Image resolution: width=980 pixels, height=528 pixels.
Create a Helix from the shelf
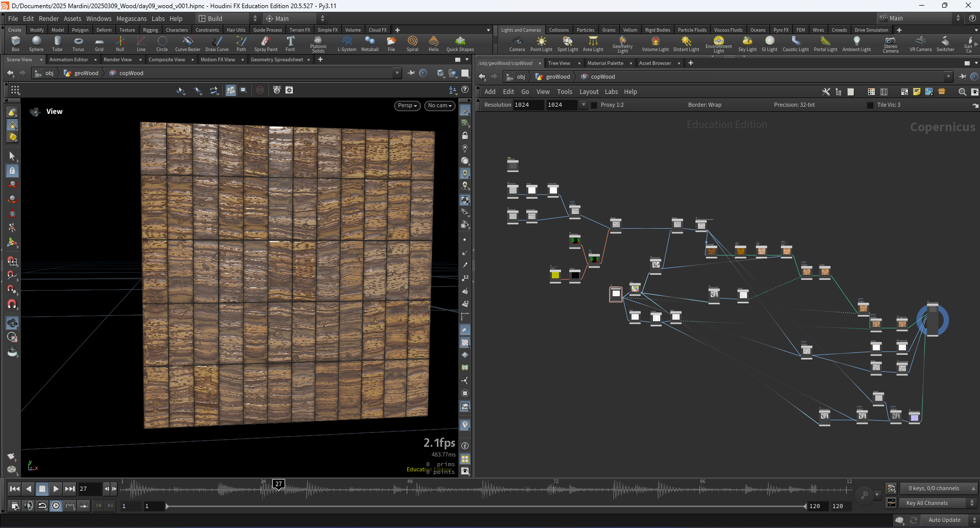click(x=433, y=44)
